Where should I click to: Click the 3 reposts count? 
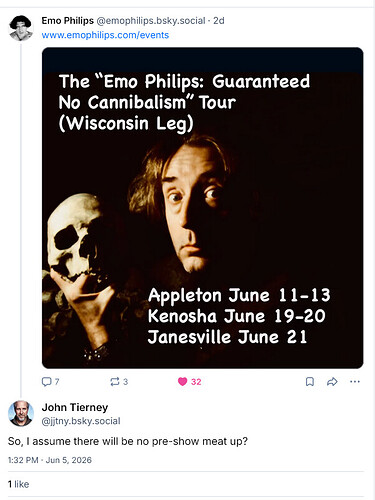click(x=125, y=382)
